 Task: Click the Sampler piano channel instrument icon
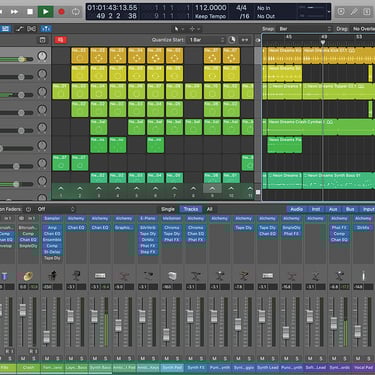click(52, 276)
